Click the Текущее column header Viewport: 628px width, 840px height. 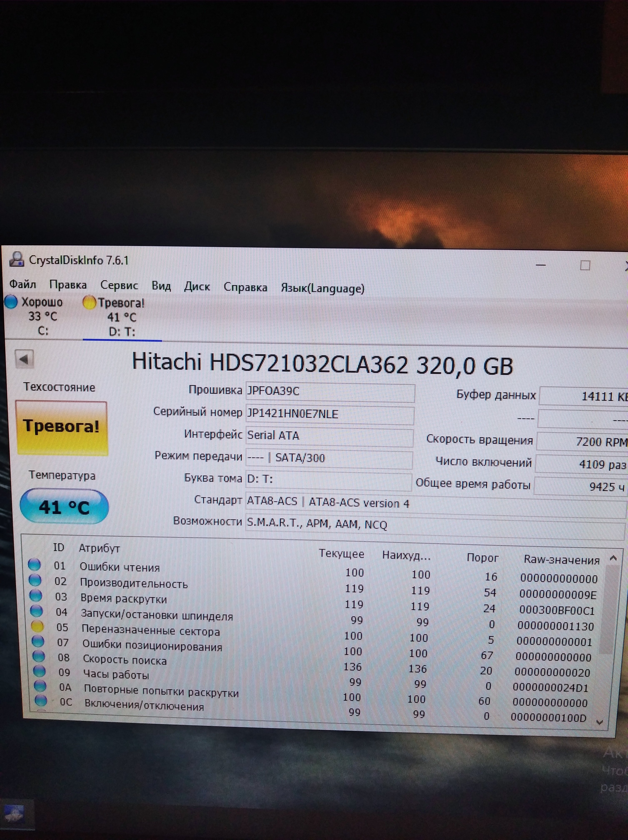tap(341, 554)
